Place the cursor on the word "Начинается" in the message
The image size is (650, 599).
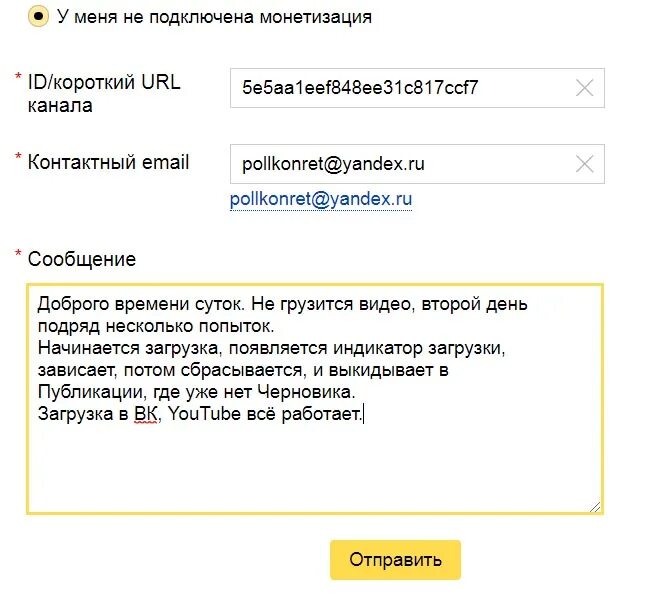pyautogui.click(x=89, y=348)
